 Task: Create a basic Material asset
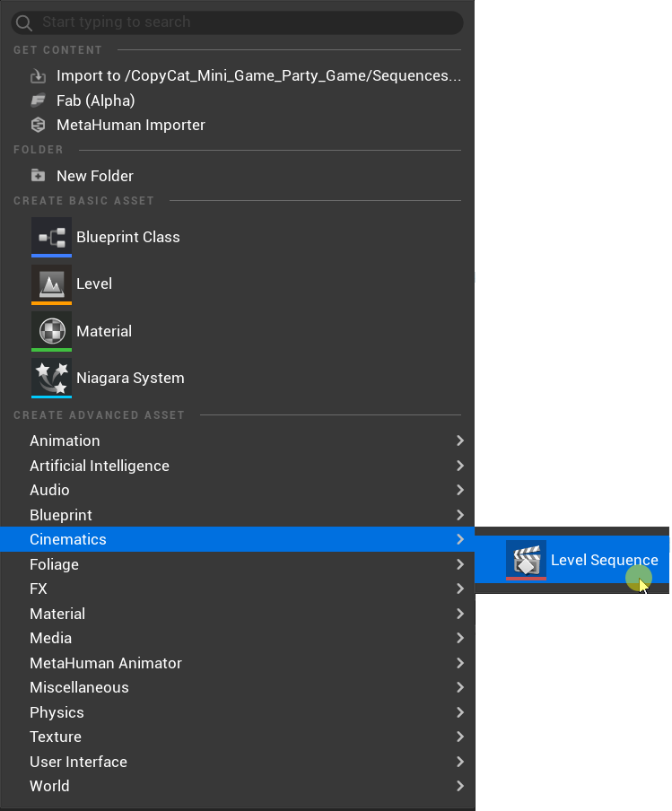(x=104, y=331)
